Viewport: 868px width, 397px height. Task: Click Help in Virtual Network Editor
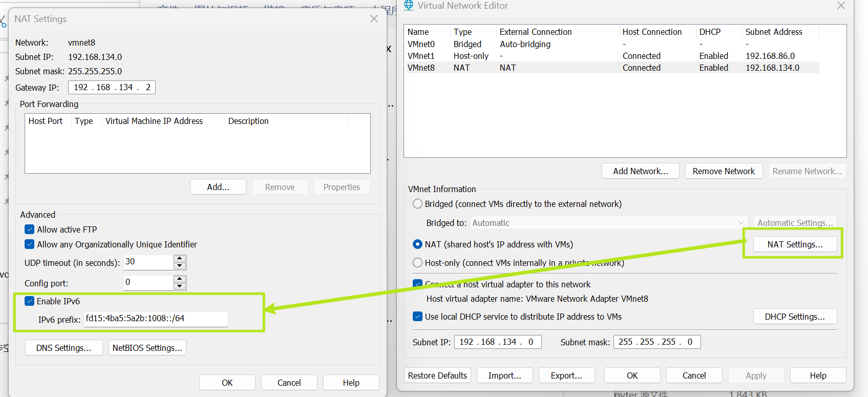[818, 375]
